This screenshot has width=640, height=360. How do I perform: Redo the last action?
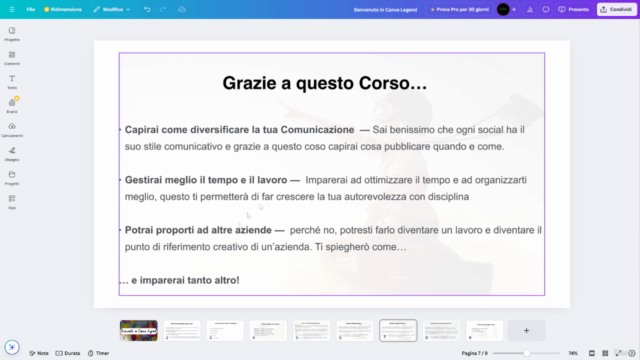(163, 9)
